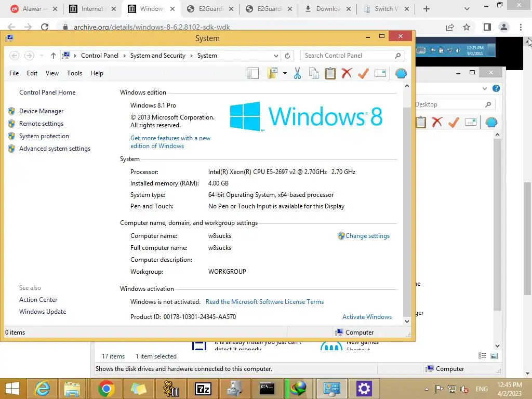The image size is (532, 399).
Task: Open System protection link
Action: tap(44, 136)
